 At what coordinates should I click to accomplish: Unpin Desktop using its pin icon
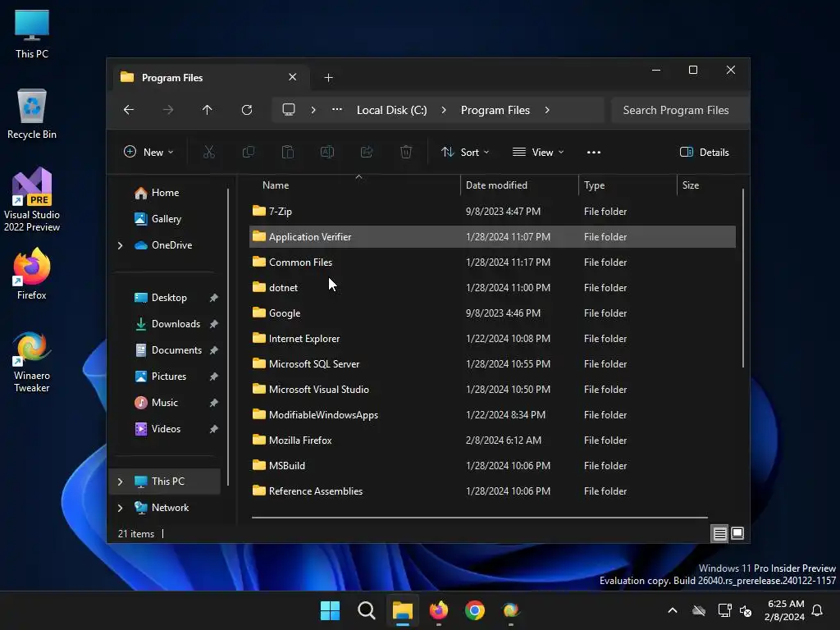click(x=214, y=298)
